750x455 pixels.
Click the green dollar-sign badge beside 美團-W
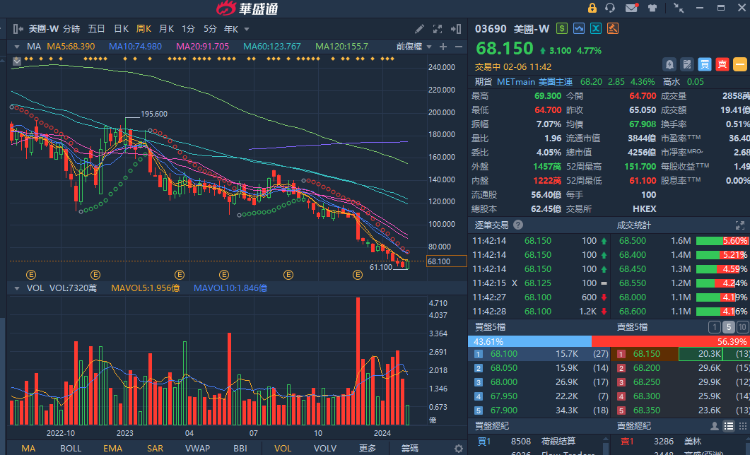(562, 29)
